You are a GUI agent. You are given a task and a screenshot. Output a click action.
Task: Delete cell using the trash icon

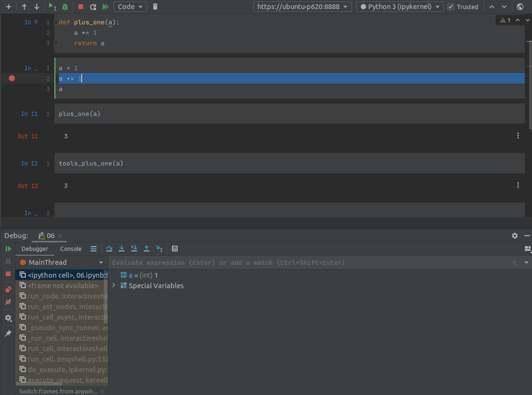coord(155,7)
